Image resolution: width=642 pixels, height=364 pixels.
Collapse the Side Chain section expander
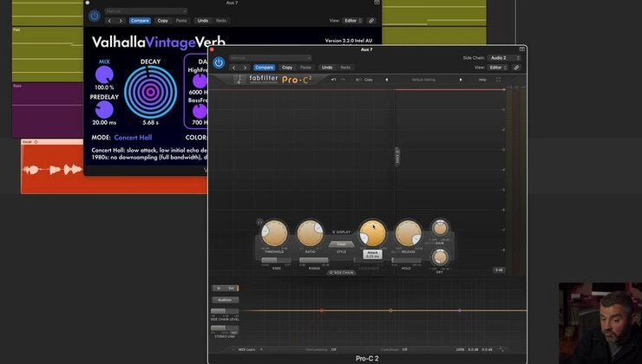tap(342, 272)
